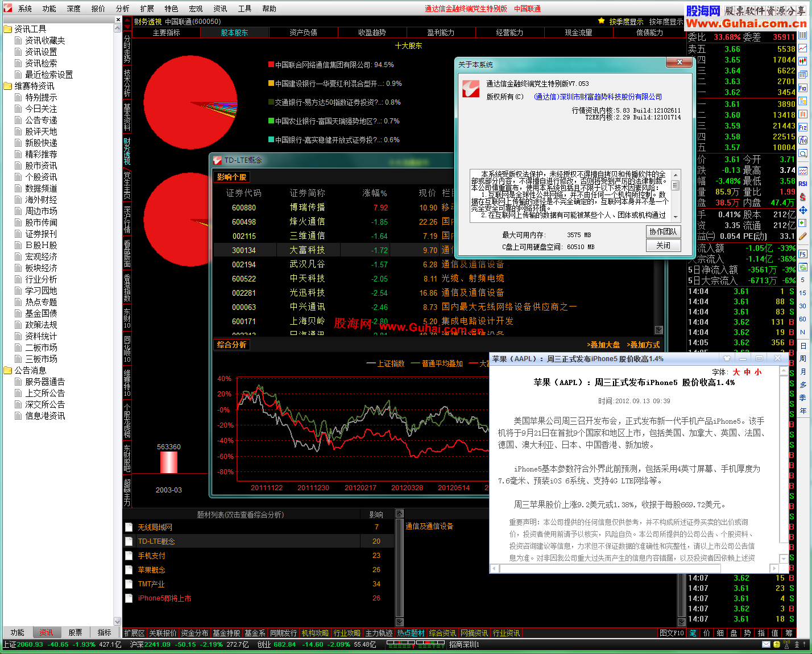Select 股票 tab at bottom of left panel
This screenshot has height=654, width=812.
(x=75, y=632)
